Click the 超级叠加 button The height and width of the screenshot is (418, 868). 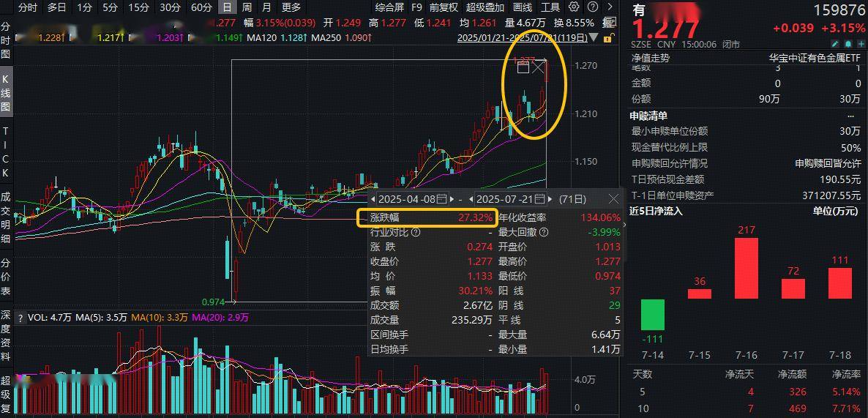(485, 7)
